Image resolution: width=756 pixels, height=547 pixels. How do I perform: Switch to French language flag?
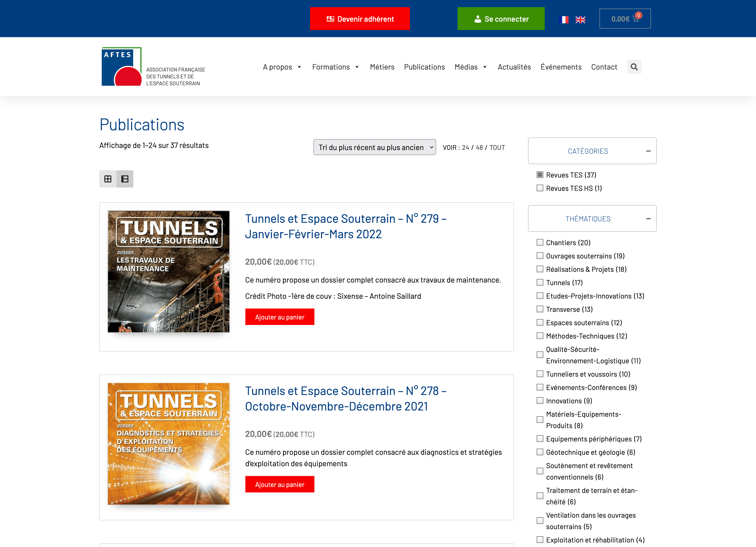coord(564,20)
